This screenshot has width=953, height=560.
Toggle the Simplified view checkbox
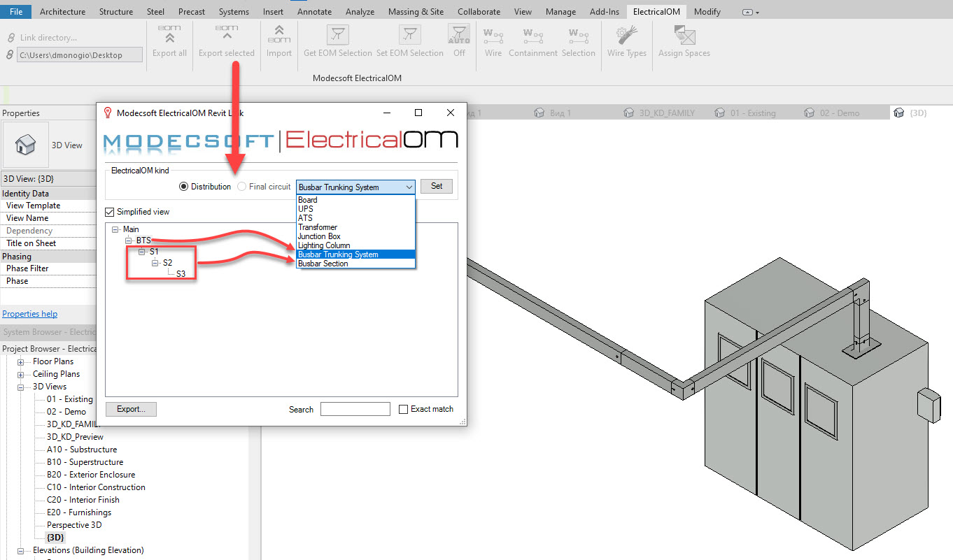click(110, 212)
